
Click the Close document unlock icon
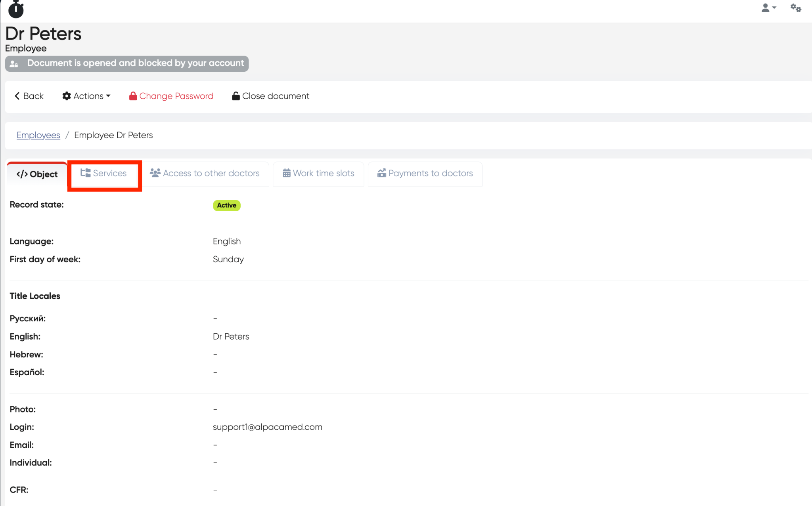pyautogui.click(x=236, y=96)
